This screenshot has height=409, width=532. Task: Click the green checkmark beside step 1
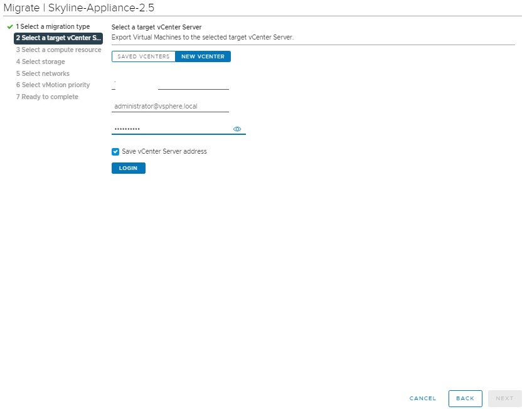pos(9,27)
